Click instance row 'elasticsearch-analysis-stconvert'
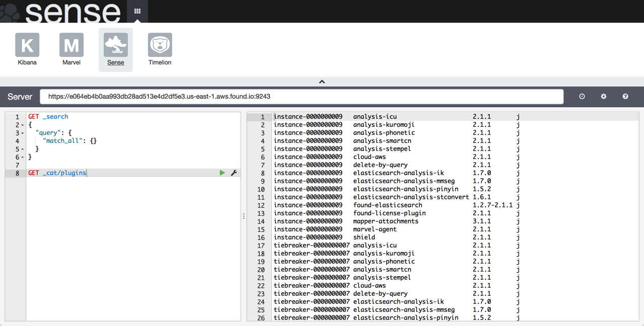The image size is (644, 326). click(x=411, y=197)
